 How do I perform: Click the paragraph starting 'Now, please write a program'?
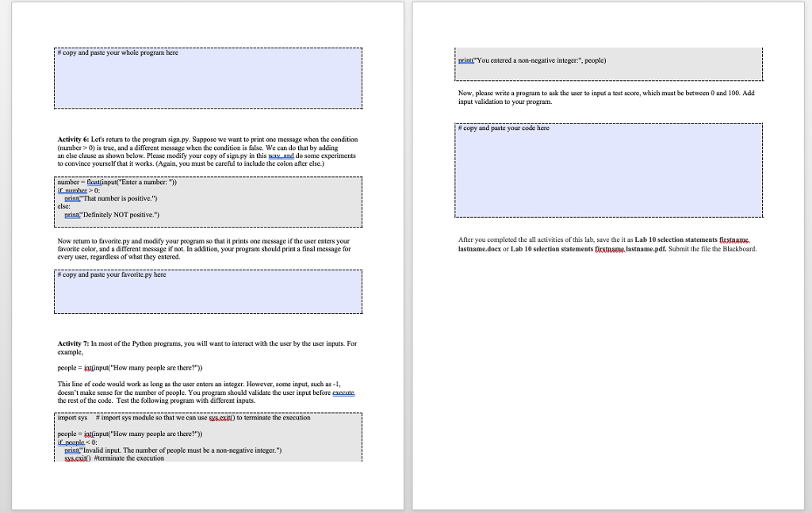tap(607, 98)
